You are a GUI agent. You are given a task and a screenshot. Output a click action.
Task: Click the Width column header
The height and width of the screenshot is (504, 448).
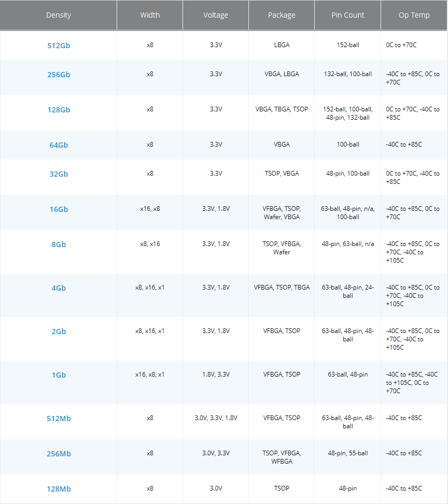coord(150,15)
